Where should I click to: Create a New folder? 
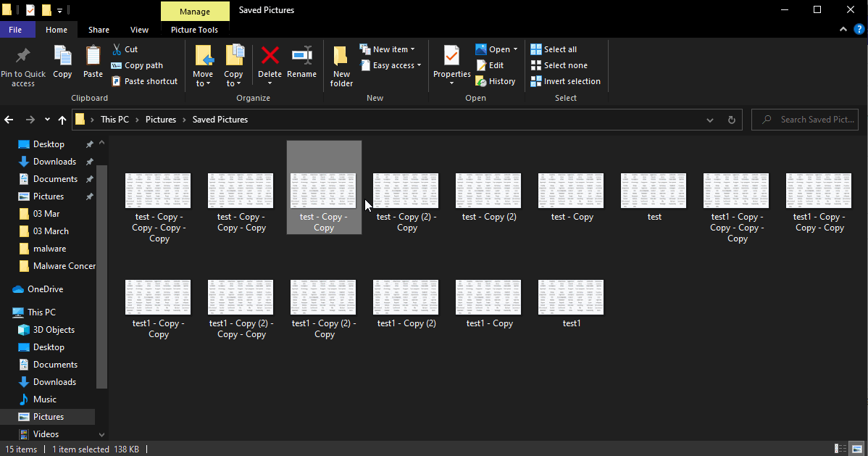[341, 66]
